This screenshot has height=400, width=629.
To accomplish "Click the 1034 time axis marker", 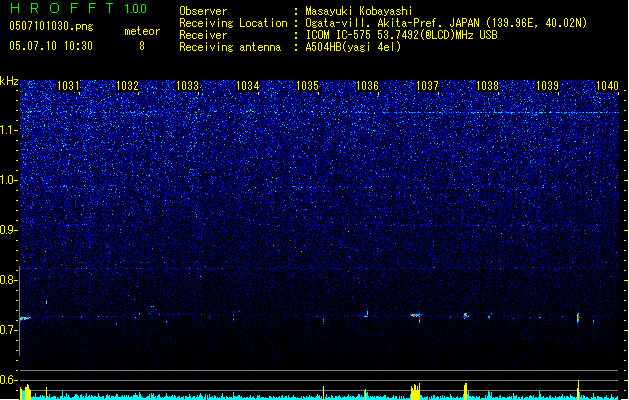I will pos(248,86).
